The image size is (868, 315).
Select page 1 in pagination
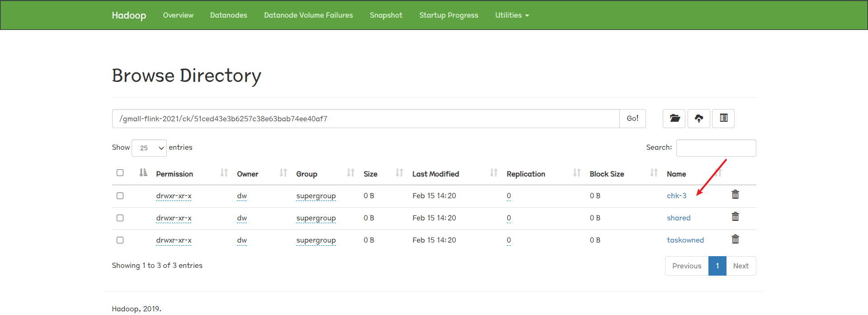pos(717,266)
